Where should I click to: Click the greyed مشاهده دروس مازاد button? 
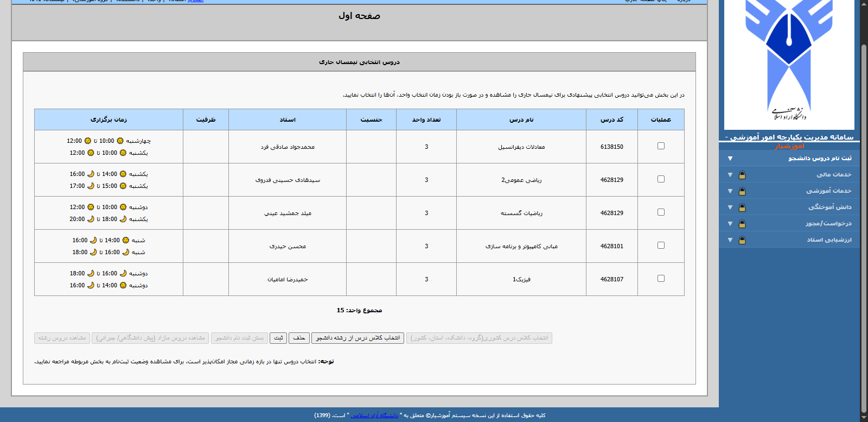tap(151, 338)
